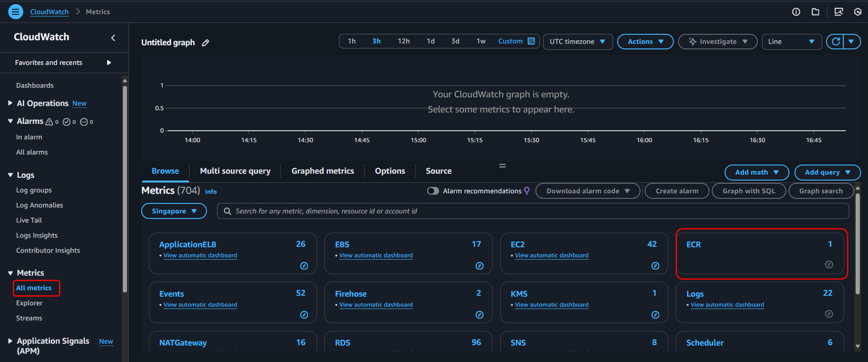
Task: Open CloudWatch breadcrumb link
Action: (49, 12)
